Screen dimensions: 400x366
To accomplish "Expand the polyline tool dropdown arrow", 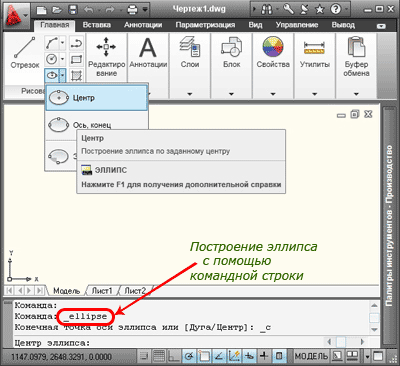I will [62, 43].
